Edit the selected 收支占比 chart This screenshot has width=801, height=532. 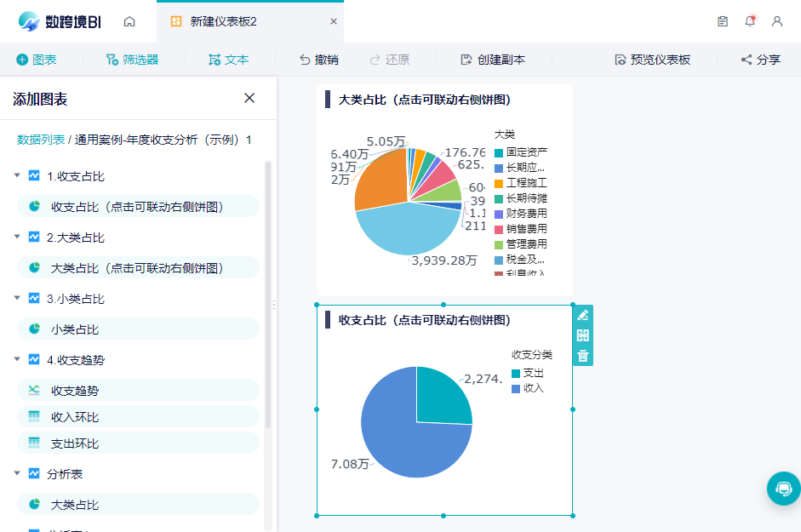point(583,315)
